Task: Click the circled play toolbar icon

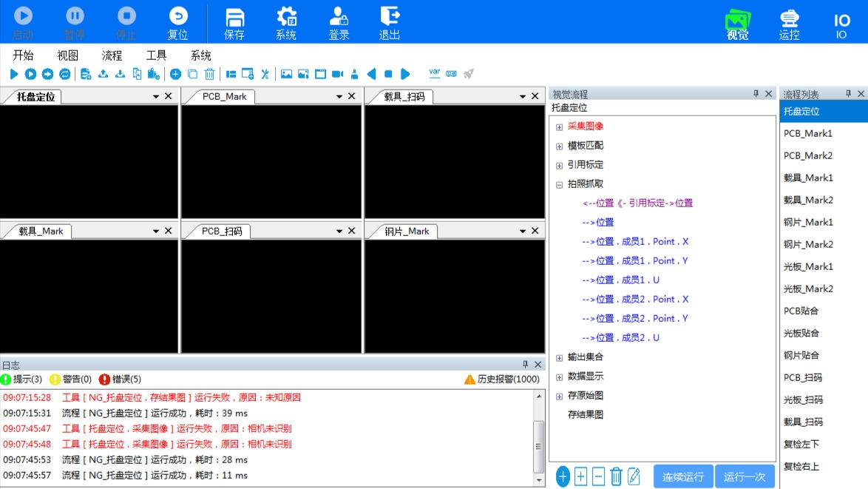Action: pyautogui.click(x=30, y=74)
